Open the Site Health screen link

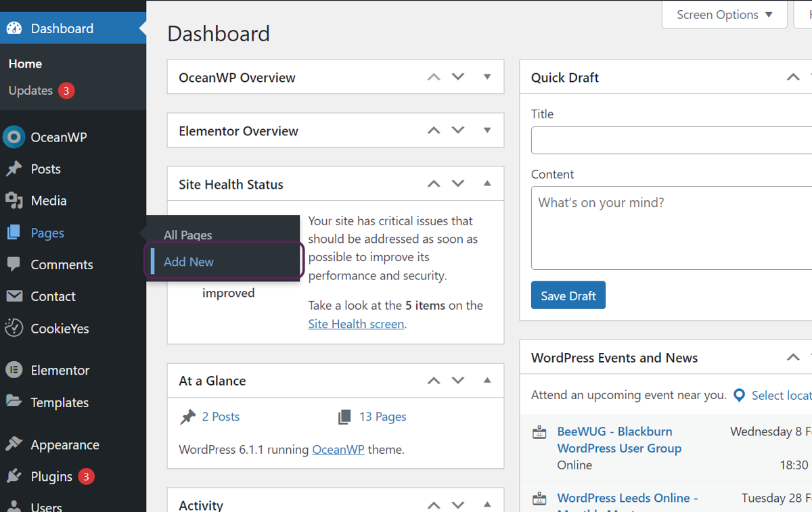coord(356,324)
